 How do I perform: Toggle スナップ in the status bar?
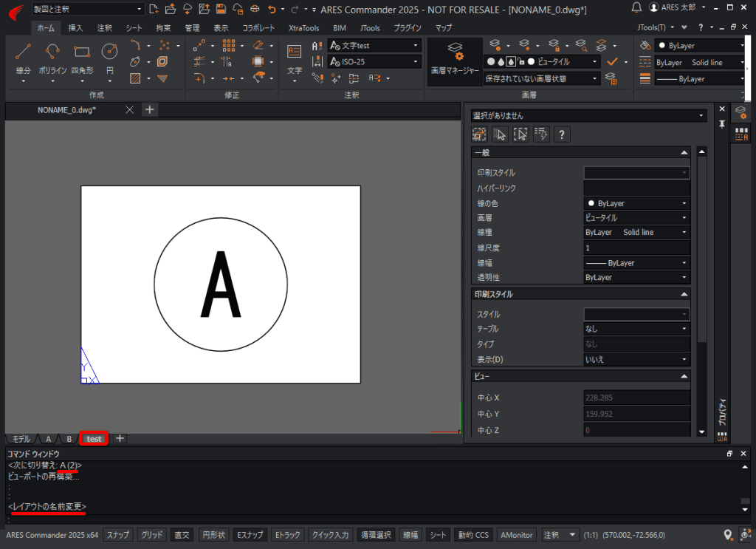coord(118,535)
